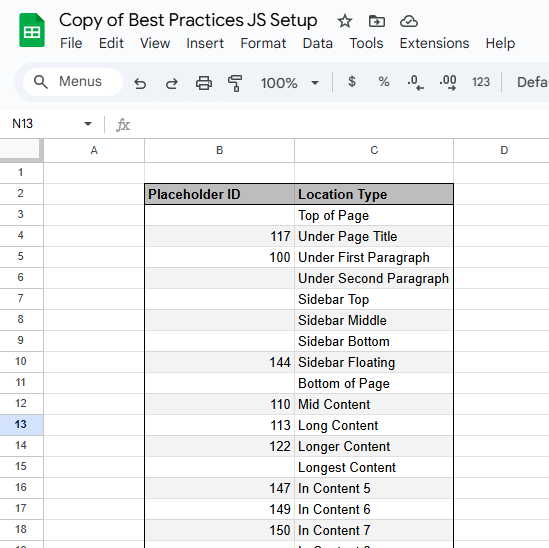Select the Longest Content cell
The image size is (549, 548).
374,467
